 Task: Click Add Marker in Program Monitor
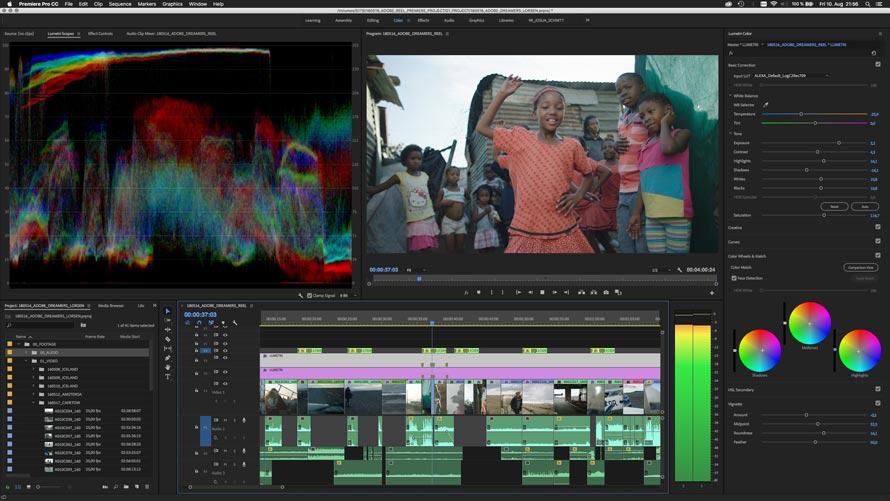click(478, 292)
